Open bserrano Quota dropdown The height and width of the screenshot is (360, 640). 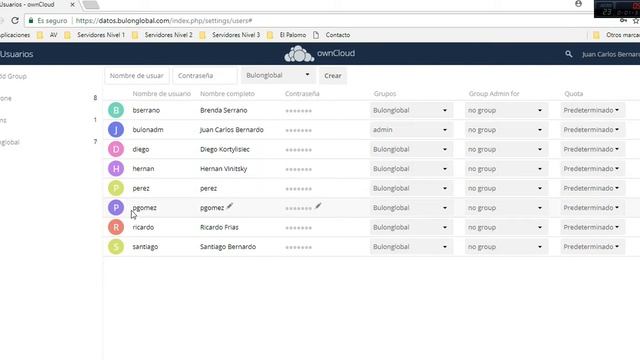point(592,110)
